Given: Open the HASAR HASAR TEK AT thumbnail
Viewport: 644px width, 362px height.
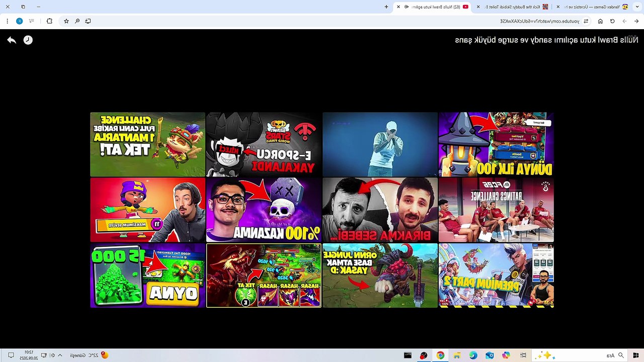Looking at the screenshot, I should coord(264,276).
